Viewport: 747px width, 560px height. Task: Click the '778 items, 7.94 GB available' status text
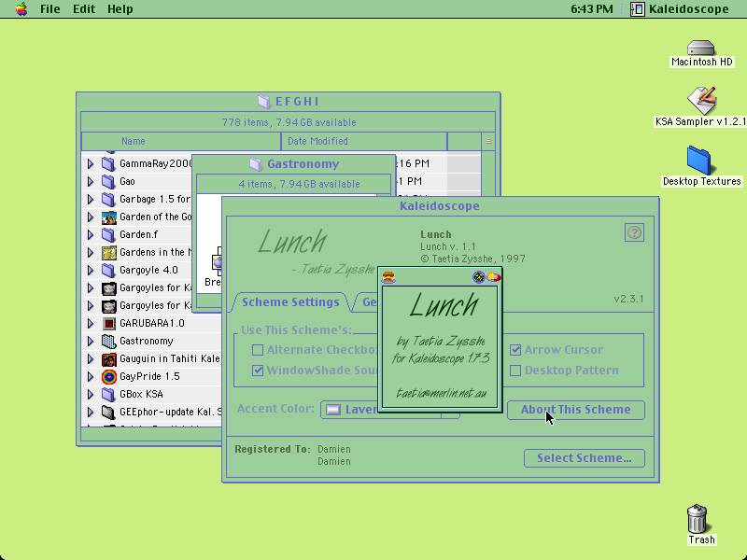point(289,123)
